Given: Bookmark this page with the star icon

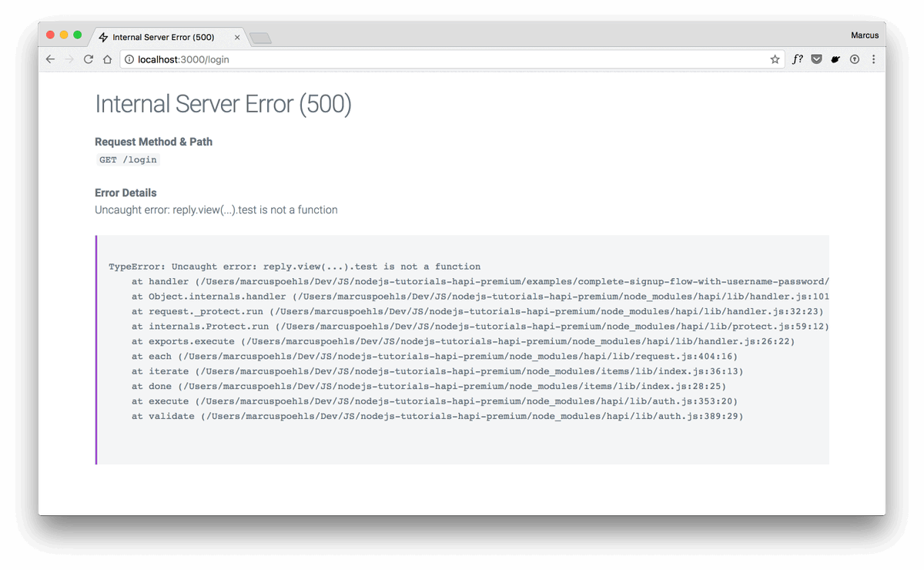Looking at the screenshot, I should click(x=775, y=59).
